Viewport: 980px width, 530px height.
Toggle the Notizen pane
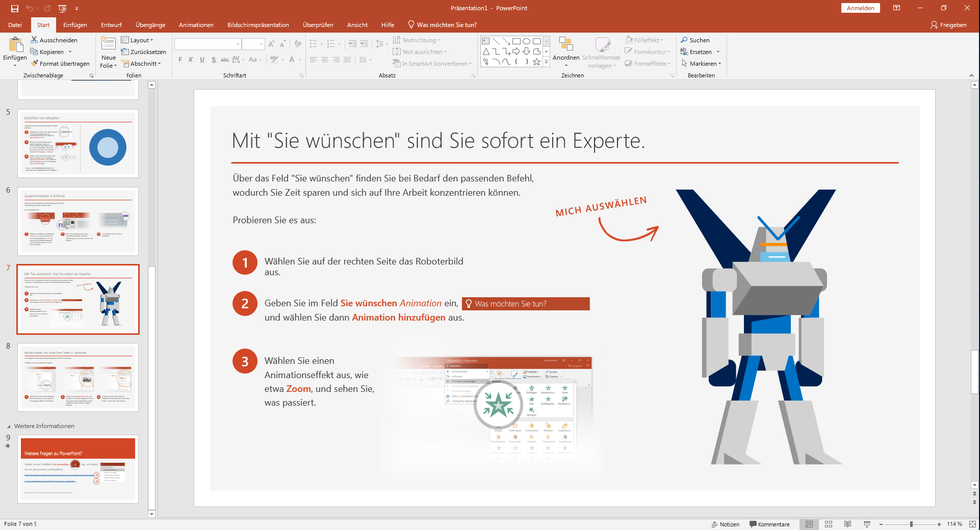click(726, 524)
